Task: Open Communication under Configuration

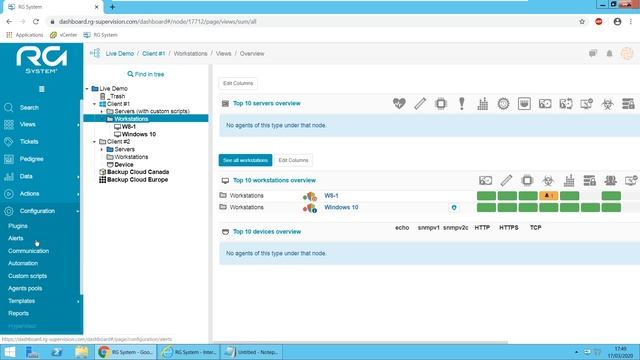Action: click(28, 251)
